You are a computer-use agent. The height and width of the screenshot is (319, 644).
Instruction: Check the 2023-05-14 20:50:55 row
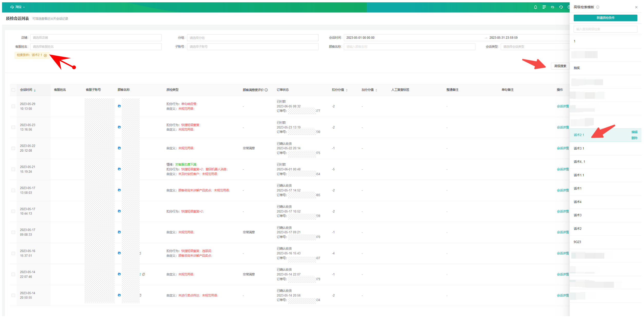click(13, 296)
